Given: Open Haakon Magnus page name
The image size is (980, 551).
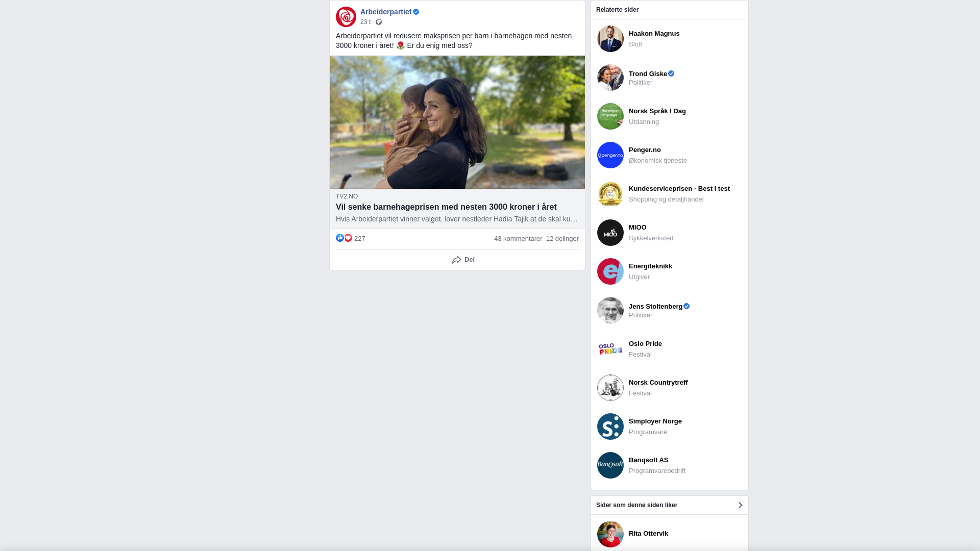Looking at the screenshot, I should click(x=654, y=33).
